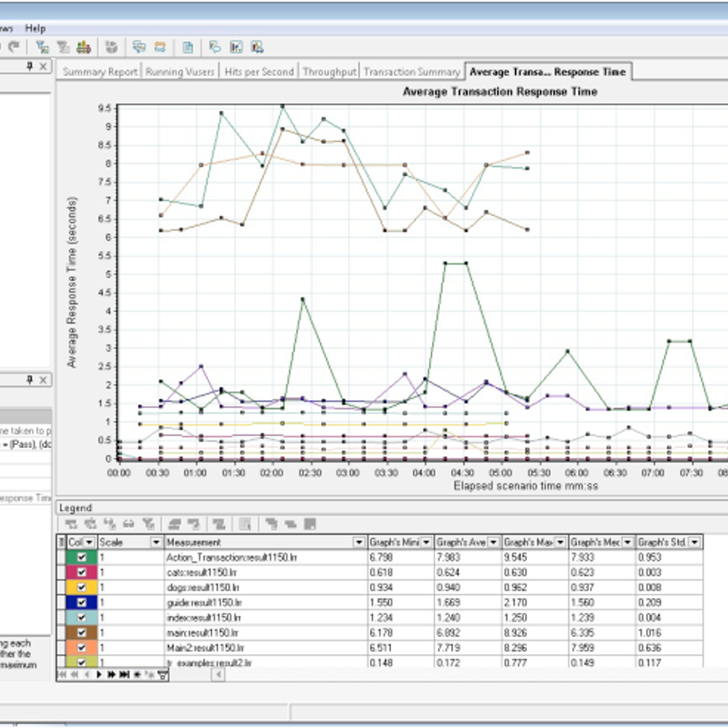Click the greyed-out funnel icon in main toolbar
The height and width of the screenshot is (728, 728).
click(x=63, y=47)
